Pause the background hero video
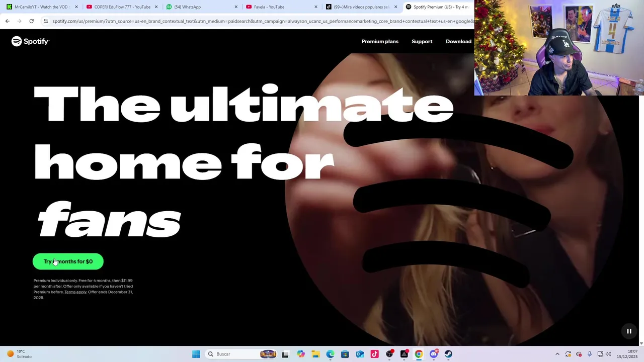The width and height of the screenshot is (644, 362). pos(629,331)
